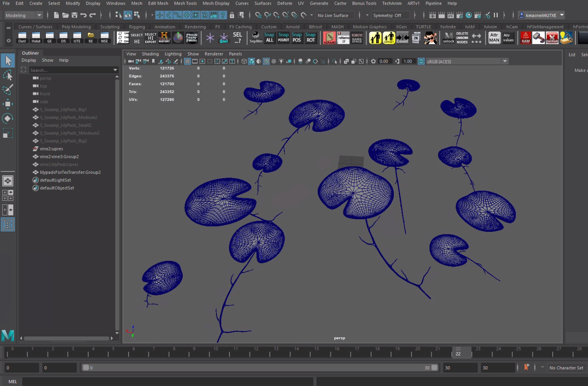Click the Symmetry: Off button
The height and width of the screenshot is (386, 588).
click(387, 16)
